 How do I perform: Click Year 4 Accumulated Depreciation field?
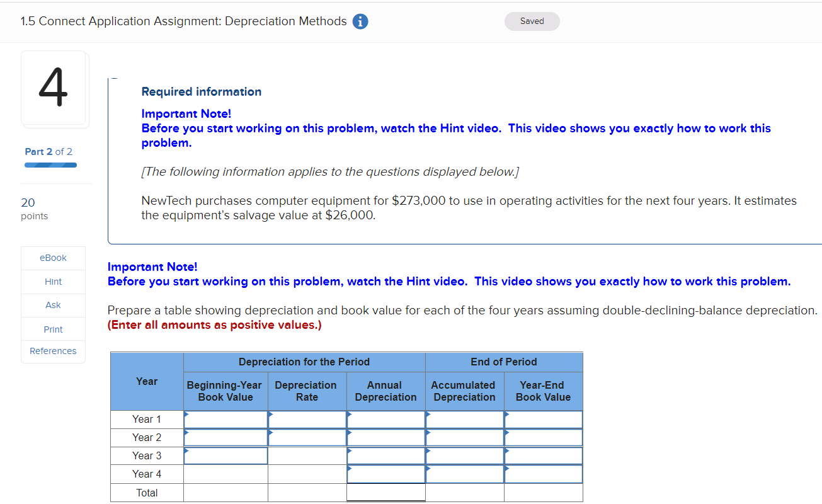(464, 473)
